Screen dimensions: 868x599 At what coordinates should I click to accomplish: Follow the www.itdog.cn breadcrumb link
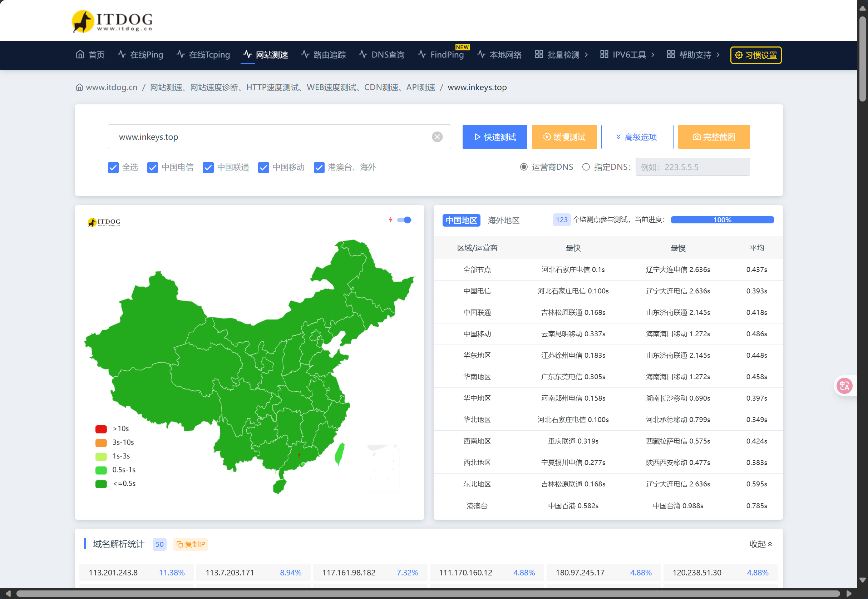click(x=112, y=88)
